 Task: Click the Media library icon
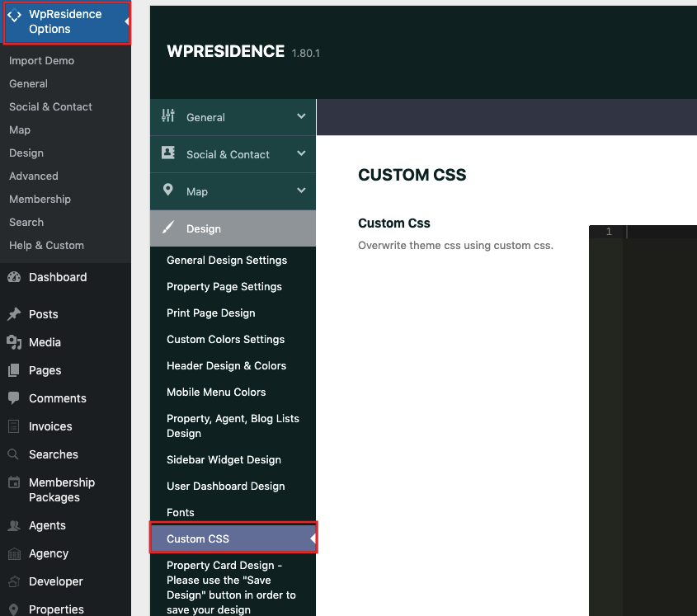14,342
